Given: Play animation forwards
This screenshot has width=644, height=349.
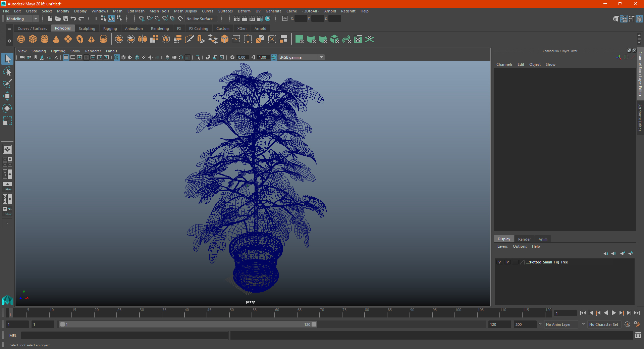Looking at the screenshot, I should pos(613,313).
